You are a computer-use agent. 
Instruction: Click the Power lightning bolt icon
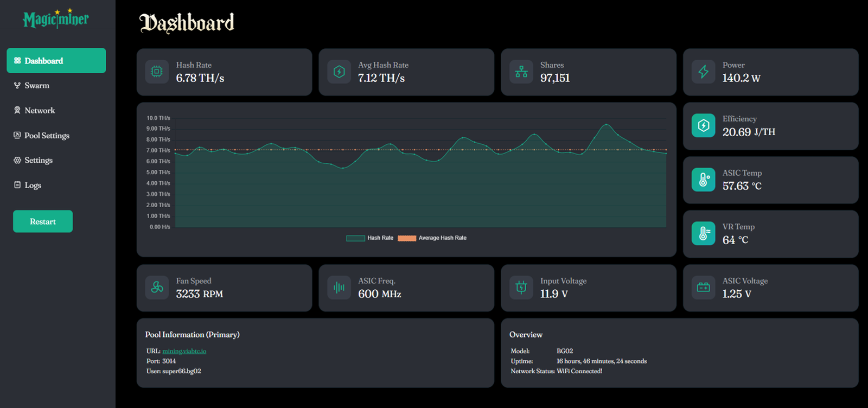coord(703,72)
